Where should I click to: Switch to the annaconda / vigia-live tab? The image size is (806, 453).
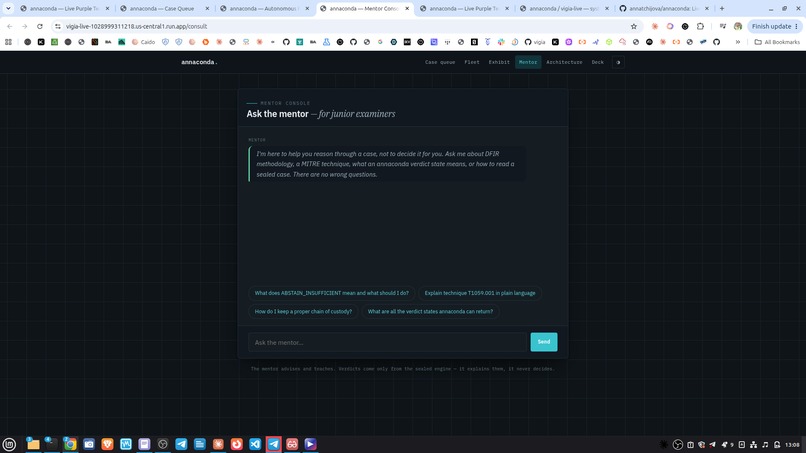[564, 9]
